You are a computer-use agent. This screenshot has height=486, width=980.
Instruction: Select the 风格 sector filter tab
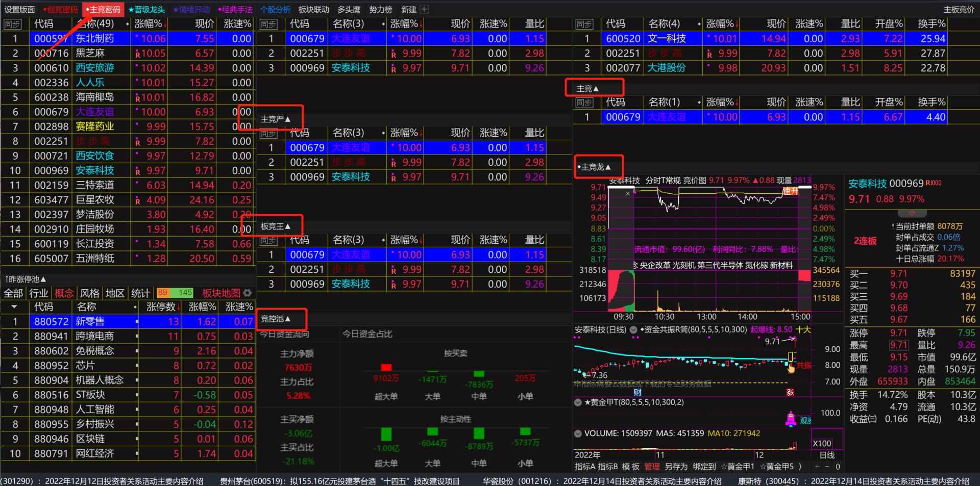coord(90,293)
